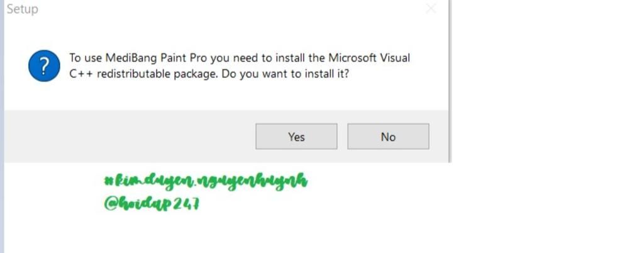This screenshot has width=644, height=253.
Task: Click the blue question mark icon
Action: [45, 65]
